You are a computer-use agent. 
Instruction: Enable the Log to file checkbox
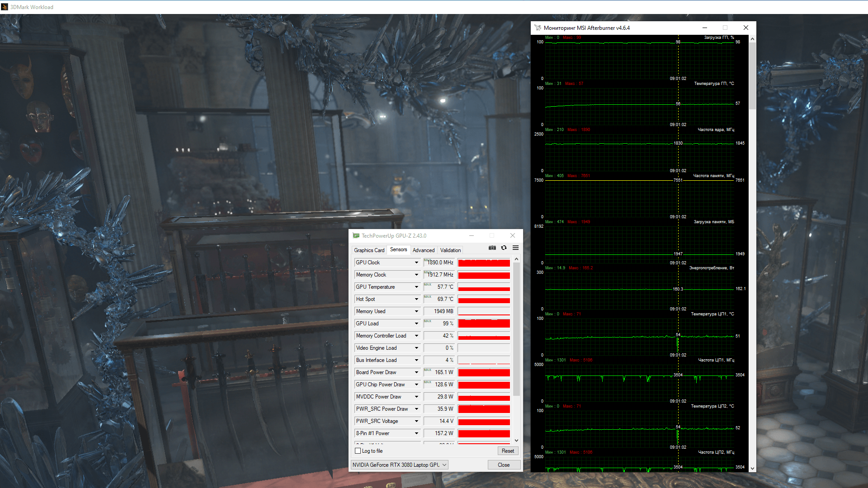click(x=358, y=451)
